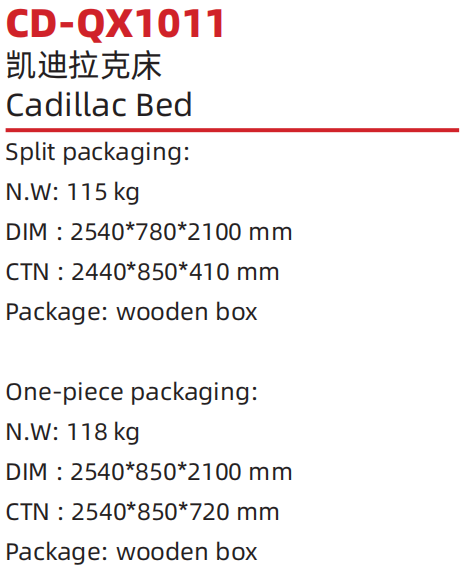Viewport: 467px width, 572px height.
Task: Click the DIM 2540*780*2100 mm text
Action: point(149,232)
